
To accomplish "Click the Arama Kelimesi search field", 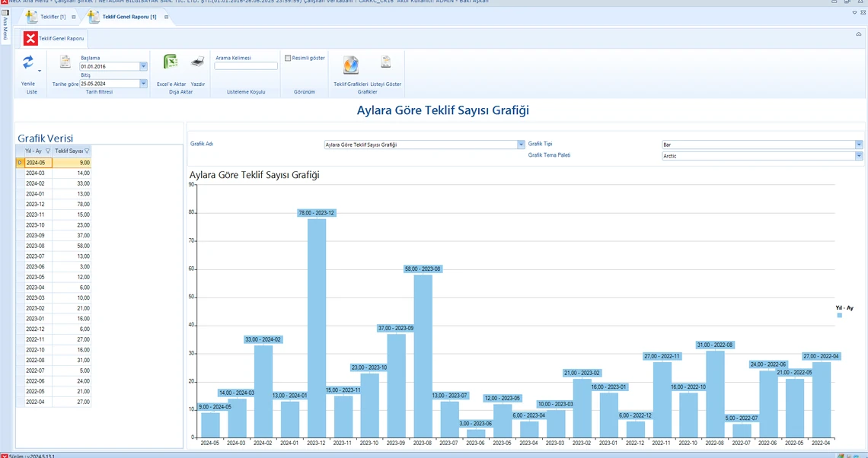I will point(246,66).
